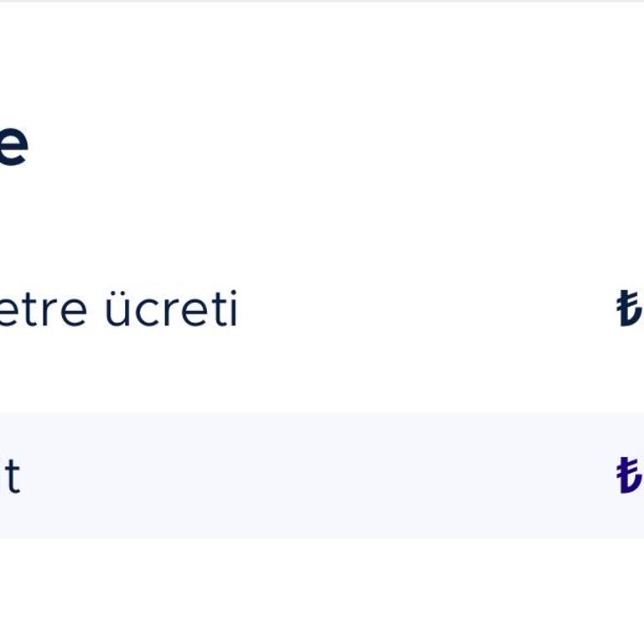Click the shaded row's empty middle area
The width and height of the screenshot is (644, 644).
point(319,475)
